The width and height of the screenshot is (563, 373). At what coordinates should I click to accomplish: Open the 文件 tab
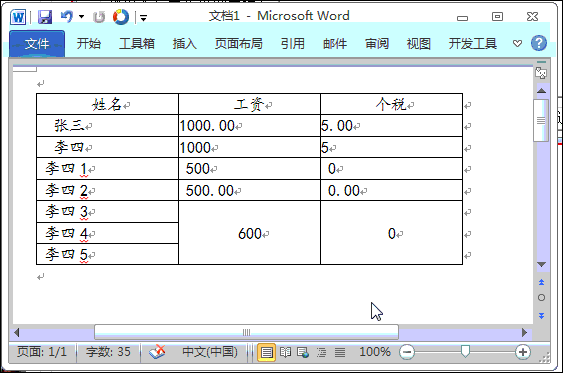(37, 44)
